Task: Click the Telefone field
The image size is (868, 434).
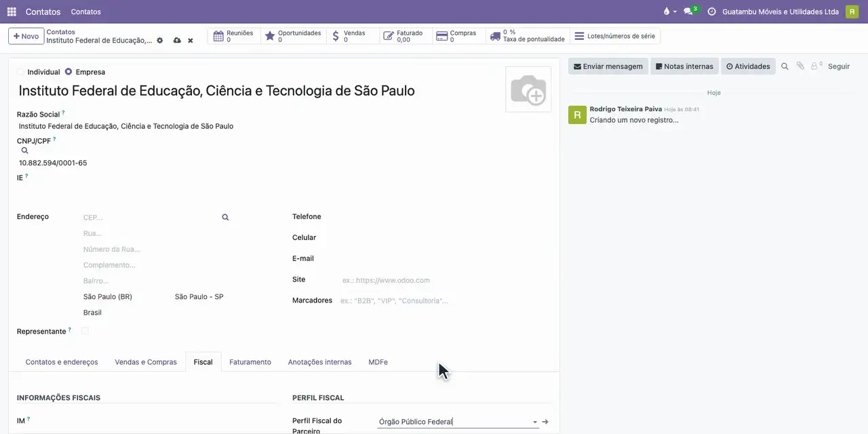Action: 445,217
